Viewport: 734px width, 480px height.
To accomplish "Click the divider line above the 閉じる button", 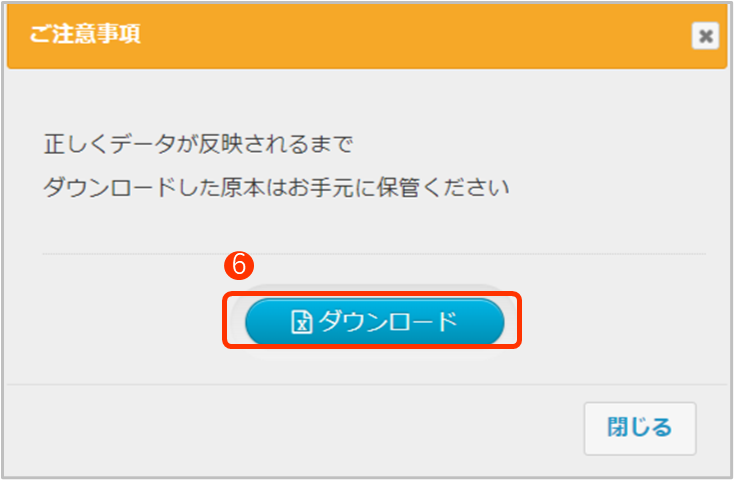I will point(300,383).
